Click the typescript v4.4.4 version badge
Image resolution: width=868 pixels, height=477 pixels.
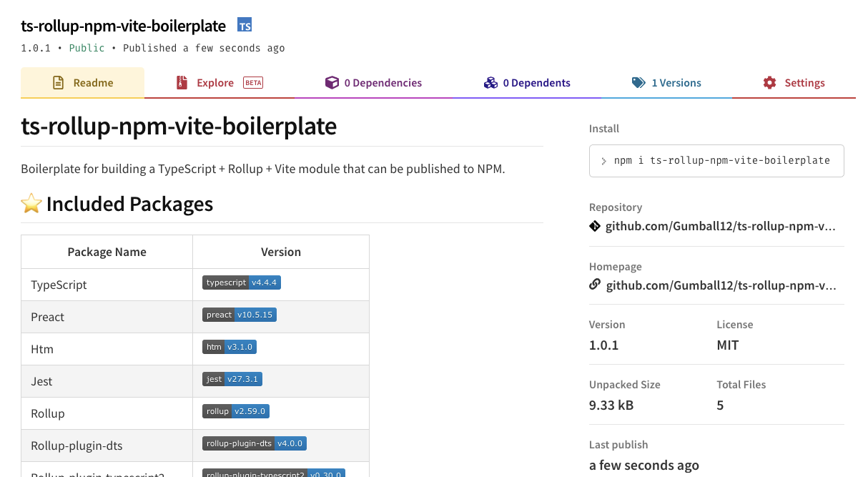[x=242, y=282]
